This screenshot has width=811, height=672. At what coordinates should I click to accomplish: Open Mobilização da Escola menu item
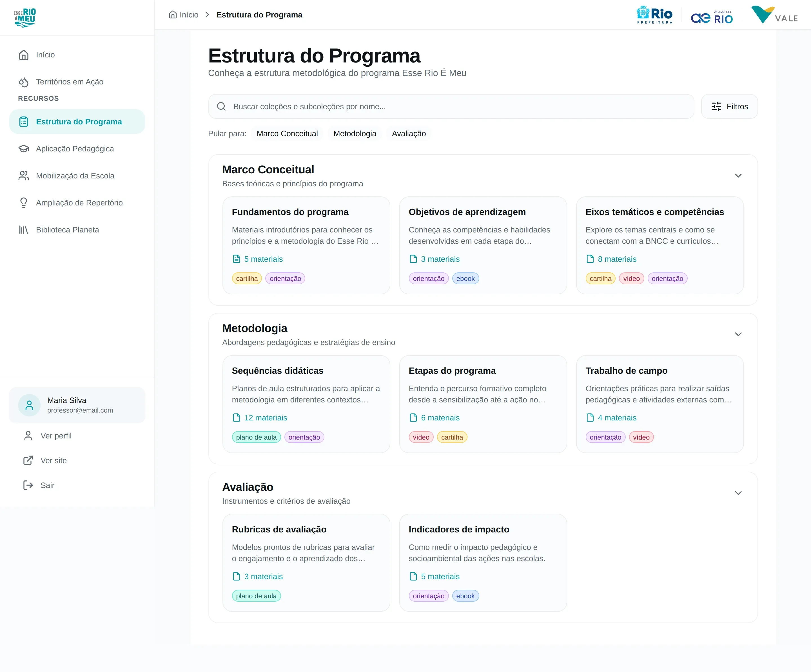[x=77, y=176]
